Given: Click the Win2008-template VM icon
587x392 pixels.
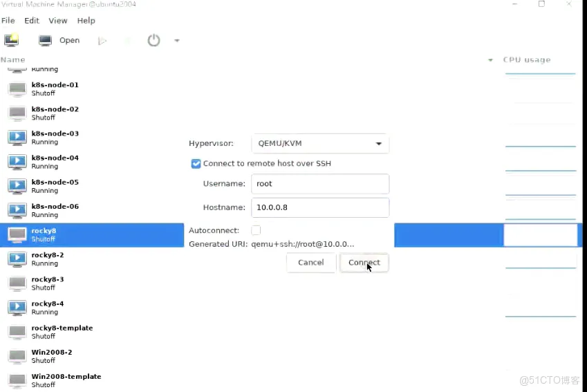Looking at the screenshot, I should 17,381.
